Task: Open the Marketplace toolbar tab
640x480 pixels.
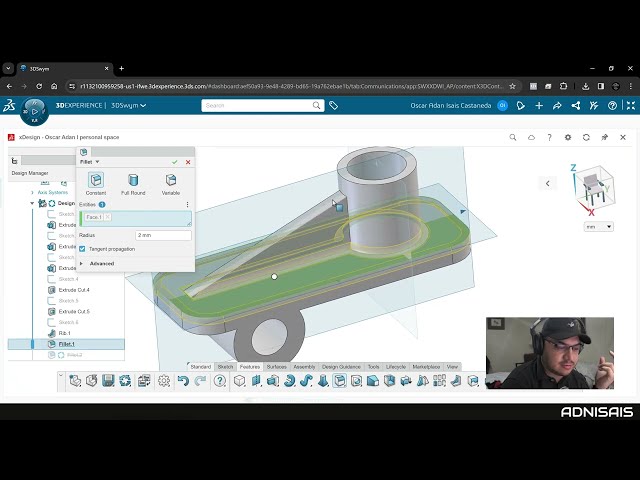Action: click(426, 367)
